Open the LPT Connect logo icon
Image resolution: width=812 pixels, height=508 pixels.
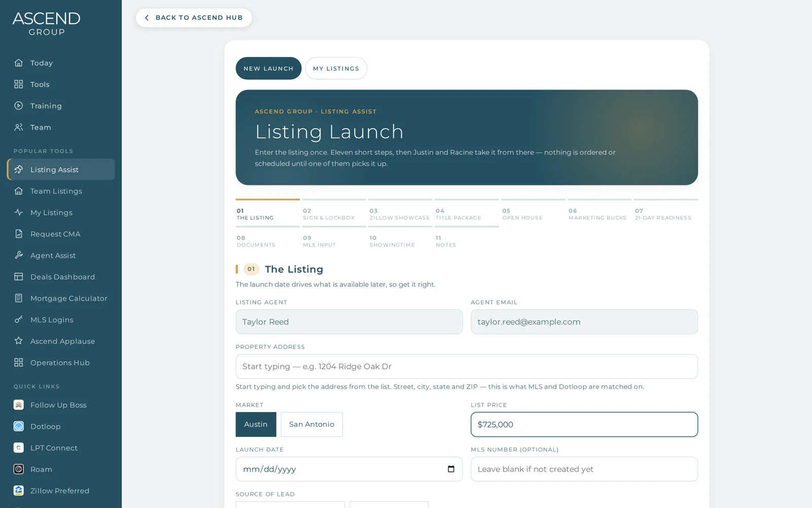(19, 448)
